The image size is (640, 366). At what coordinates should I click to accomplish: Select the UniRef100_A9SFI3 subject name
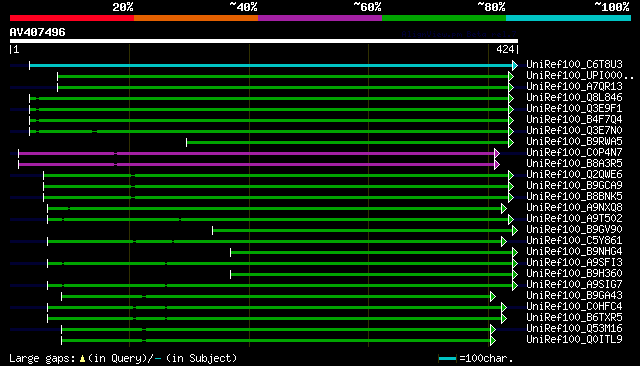pyautogui.click(x=574, y=262)
